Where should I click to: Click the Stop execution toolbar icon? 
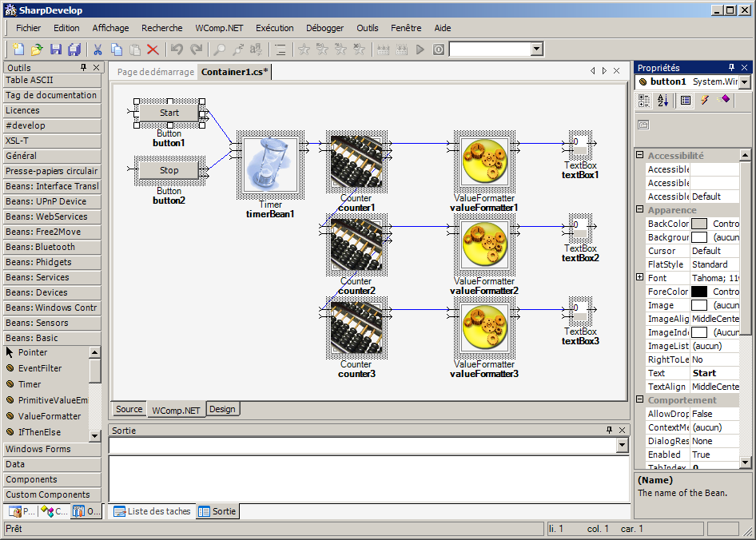438,50
